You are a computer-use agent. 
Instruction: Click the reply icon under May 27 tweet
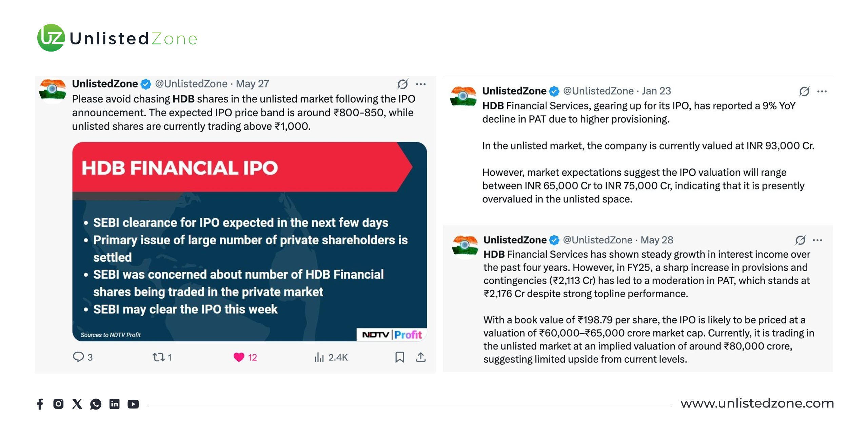pyautogui.click(x=78, y=357)
